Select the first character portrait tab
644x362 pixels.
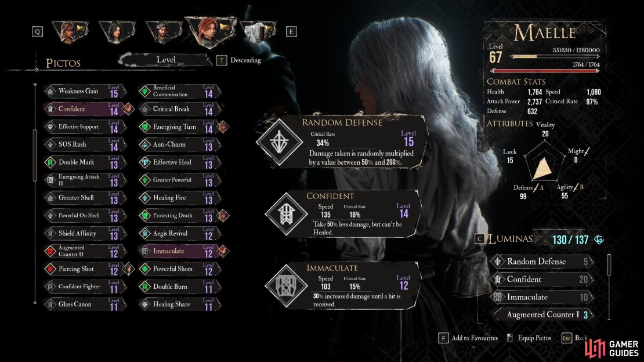click(70, 32)
